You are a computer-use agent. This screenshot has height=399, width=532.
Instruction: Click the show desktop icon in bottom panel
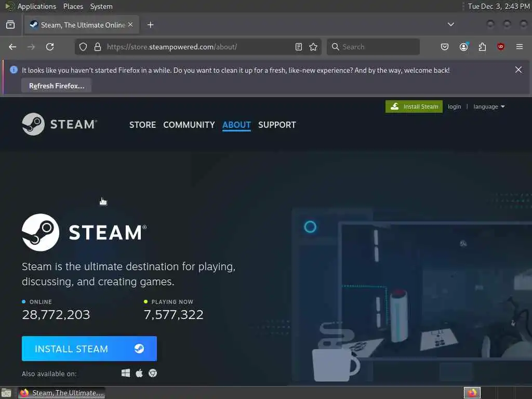[6, 393]
